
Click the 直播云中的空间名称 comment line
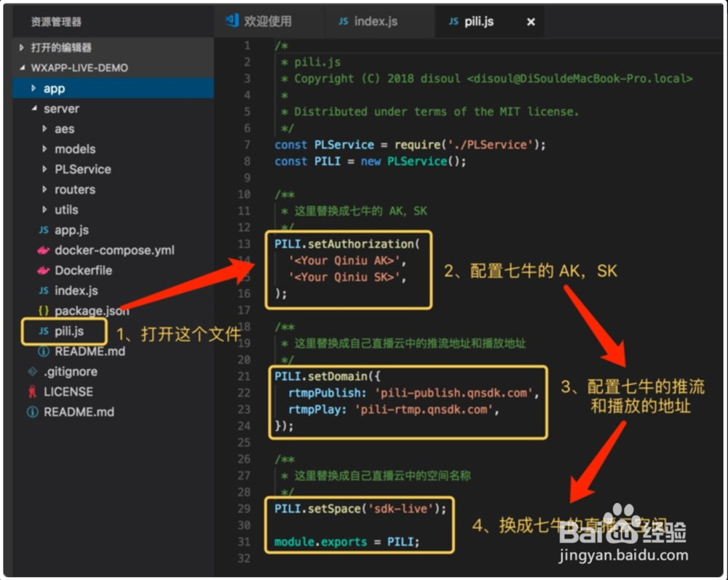tap(376, 476)
